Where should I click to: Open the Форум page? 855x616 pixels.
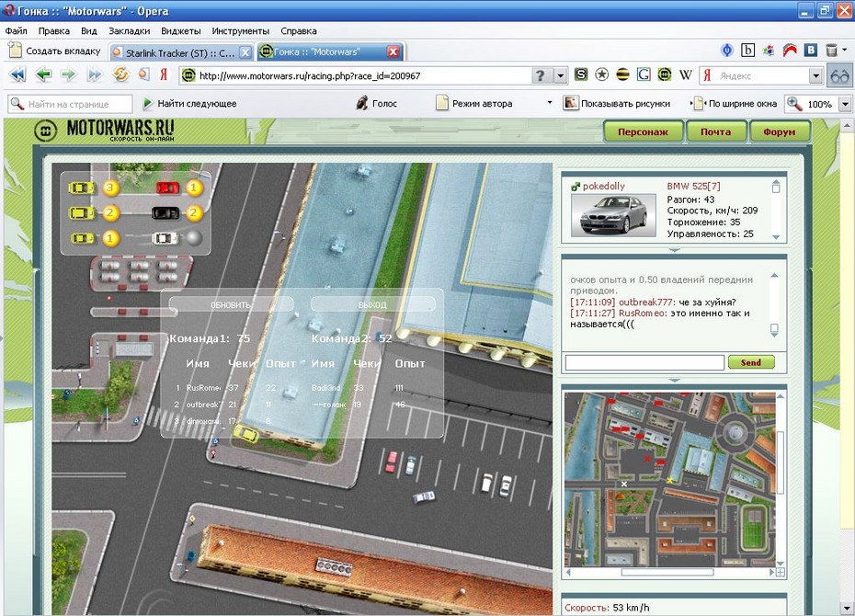pos(780,131)
